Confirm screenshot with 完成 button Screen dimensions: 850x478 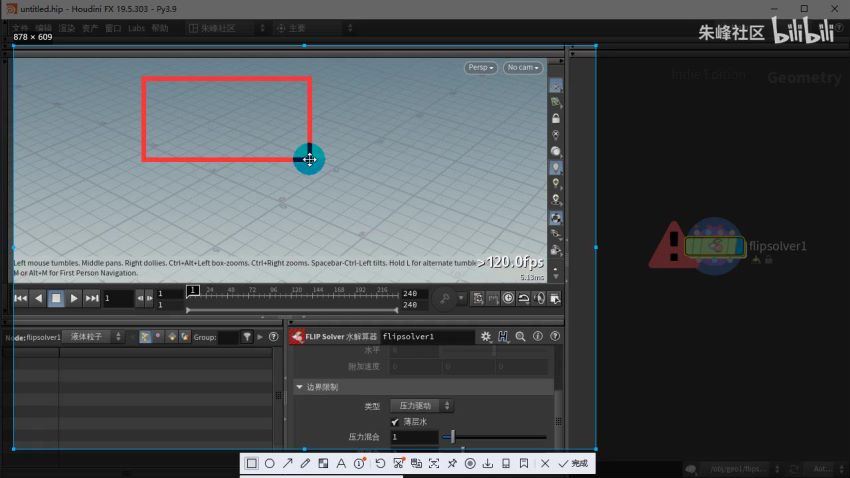[574, 463]
